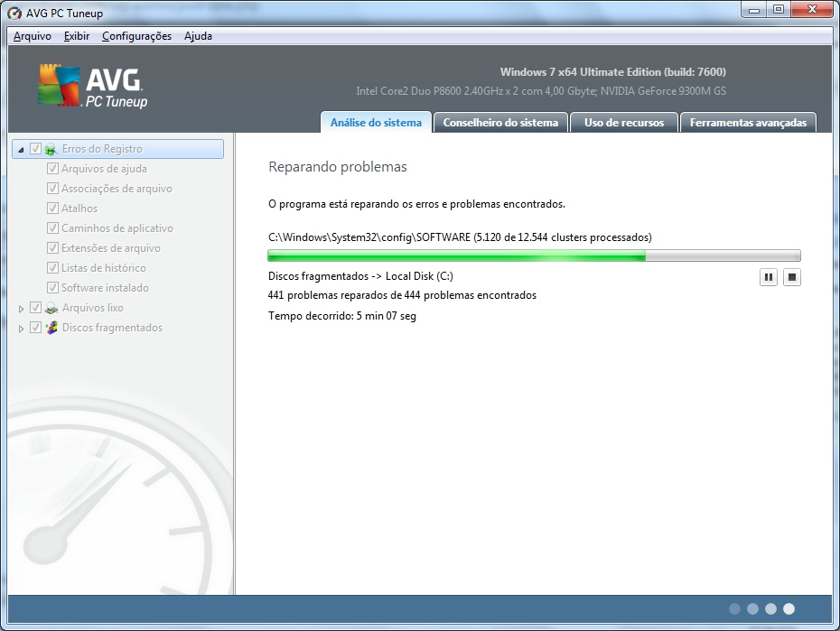Open the Configurações menu
This screenshot has height=631, width=840.
point(136,36)
